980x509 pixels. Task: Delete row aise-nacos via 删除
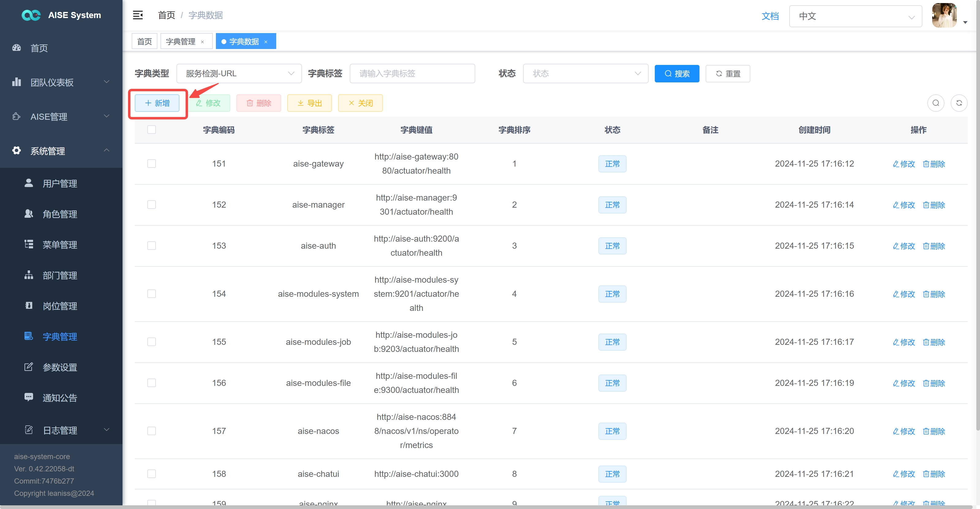click(x=934, y=431)
